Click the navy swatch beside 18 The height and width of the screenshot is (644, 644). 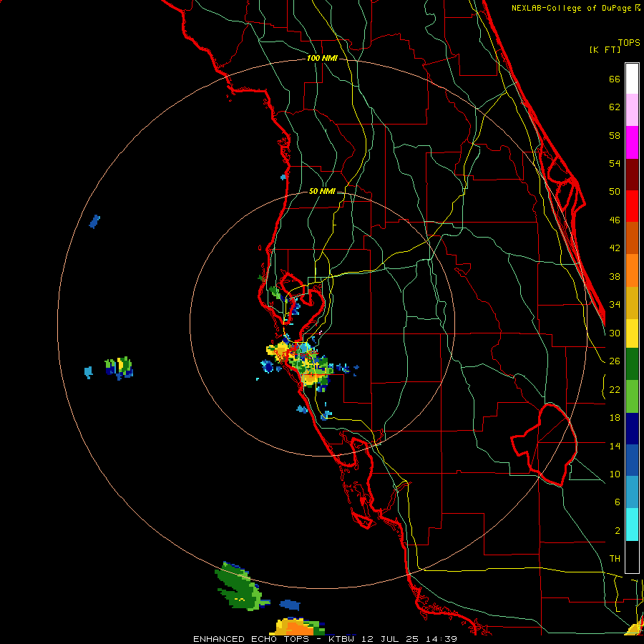(632, 429)
